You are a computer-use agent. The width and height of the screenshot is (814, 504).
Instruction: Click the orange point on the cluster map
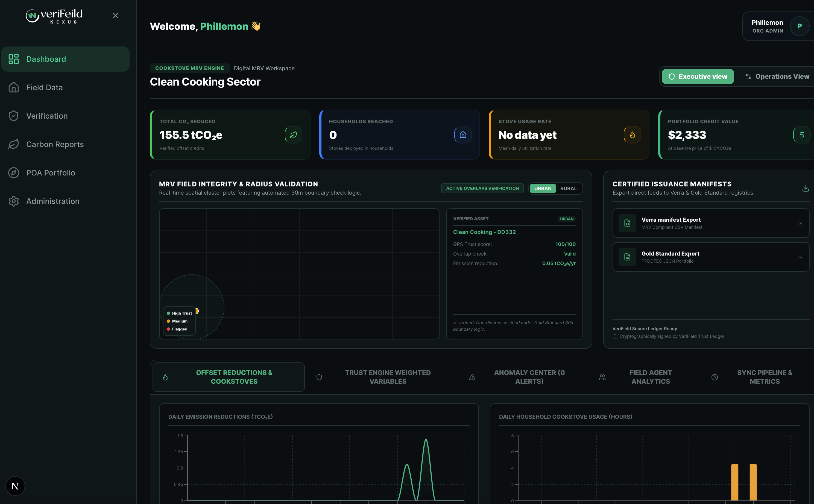tap(197, 311)
